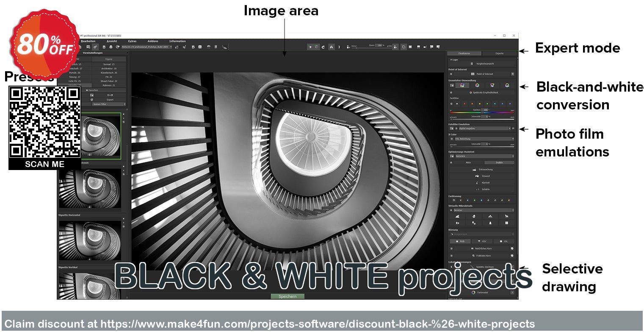Screen dimensions: 644x332
Task: Click the Point of Interest button
Action: 482,74
